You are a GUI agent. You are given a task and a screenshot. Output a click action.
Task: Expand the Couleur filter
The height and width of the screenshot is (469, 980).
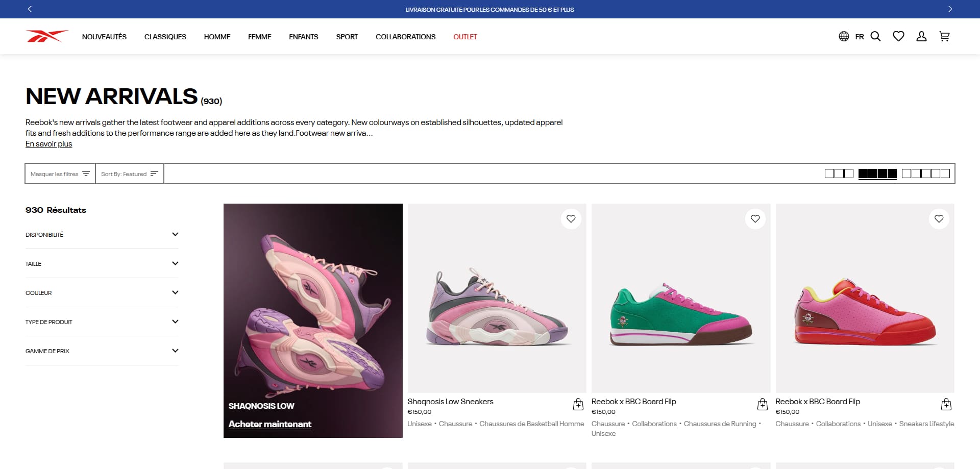[102, 293]
